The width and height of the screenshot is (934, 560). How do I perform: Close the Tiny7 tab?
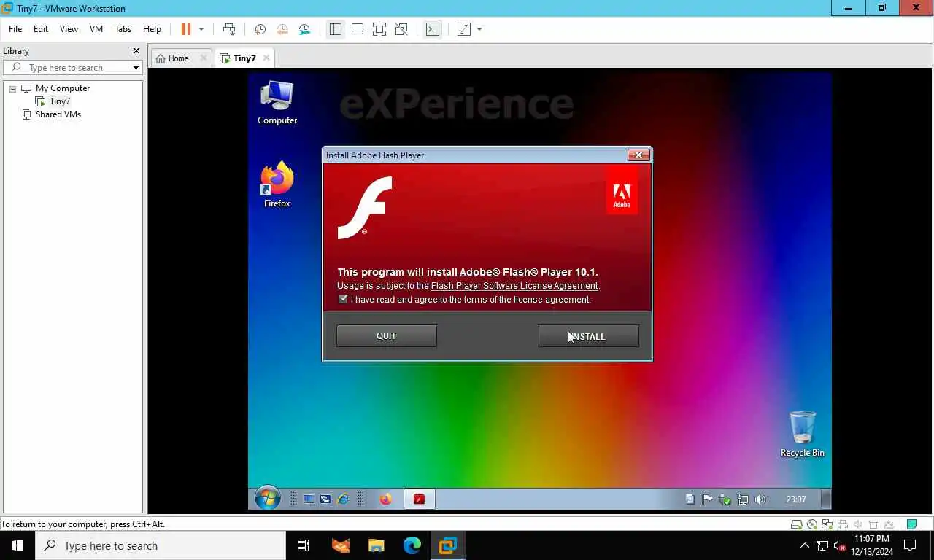pos(266,58)
